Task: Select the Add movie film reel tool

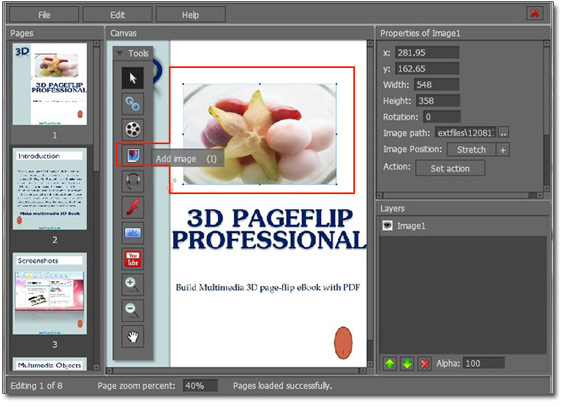Action: 133,129
